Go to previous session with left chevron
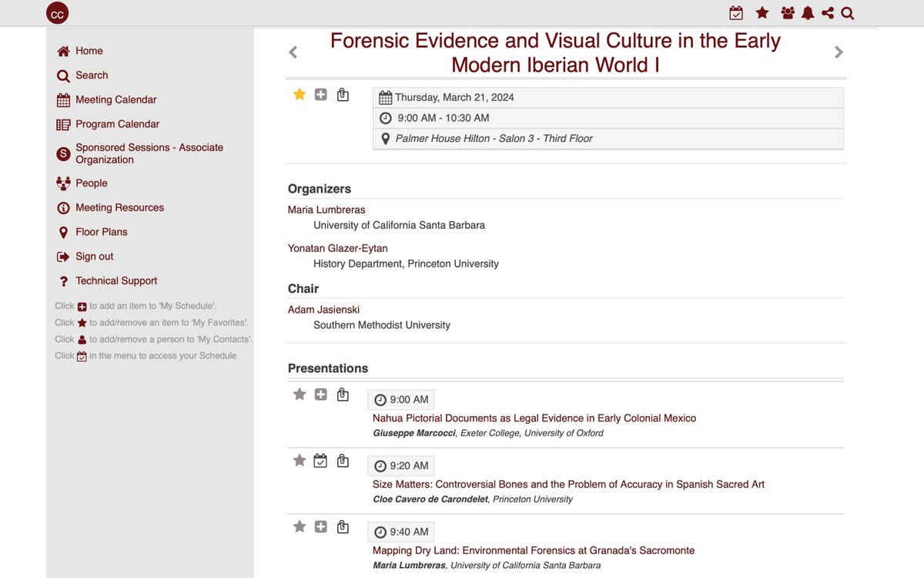Image resolution: width=924 pixels, height=578 pixels. click(x=293, y=52)
